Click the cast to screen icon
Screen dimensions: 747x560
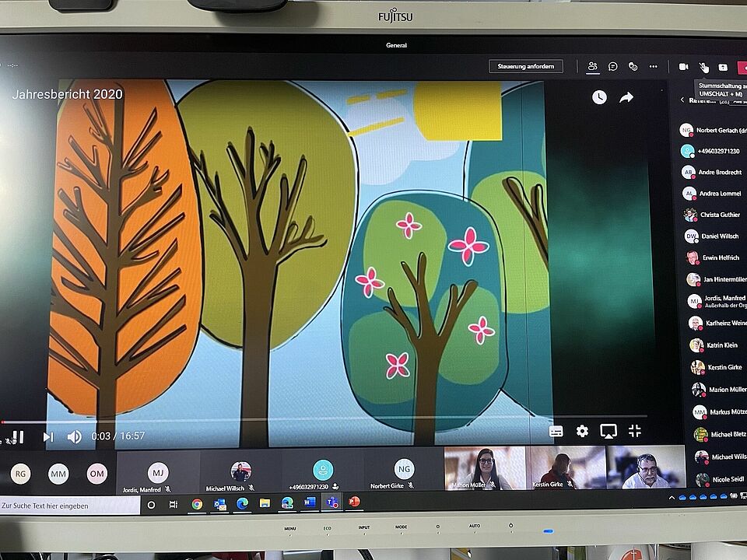click(x=608, y=432)
